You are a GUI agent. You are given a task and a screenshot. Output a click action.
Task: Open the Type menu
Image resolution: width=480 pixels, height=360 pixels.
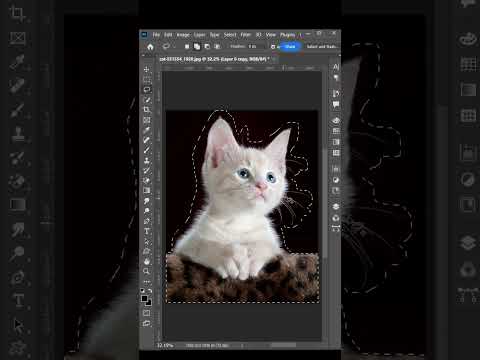point(214,35)
